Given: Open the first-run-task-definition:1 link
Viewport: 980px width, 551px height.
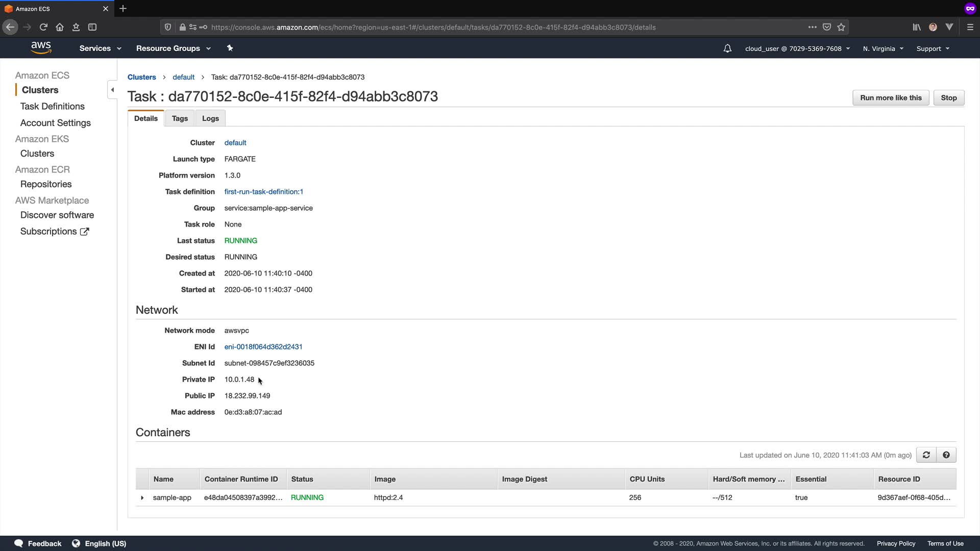Looking at the screenshot, I should [263, 192].
